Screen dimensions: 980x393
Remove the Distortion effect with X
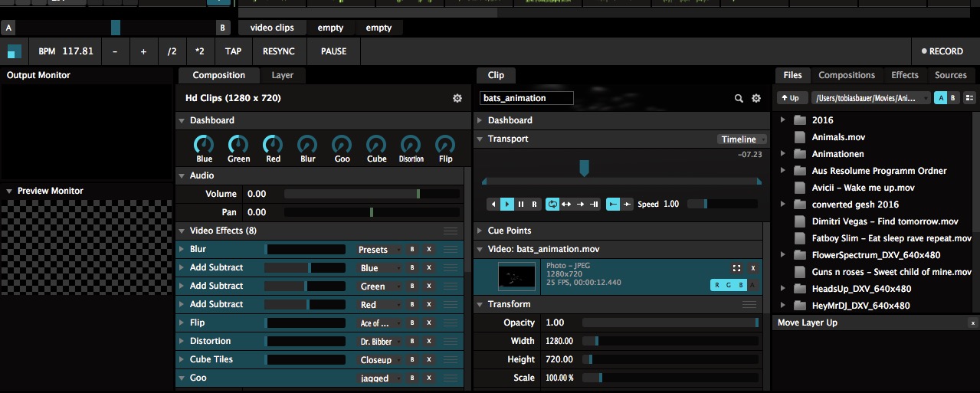click(x=429, y=342)
